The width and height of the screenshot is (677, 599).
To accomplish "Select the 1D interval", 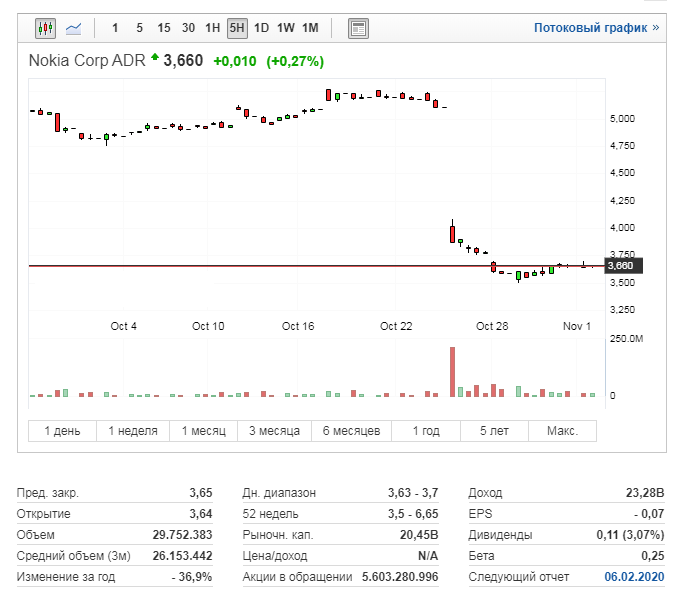I will pyautogui.click(x=261, y=29).
